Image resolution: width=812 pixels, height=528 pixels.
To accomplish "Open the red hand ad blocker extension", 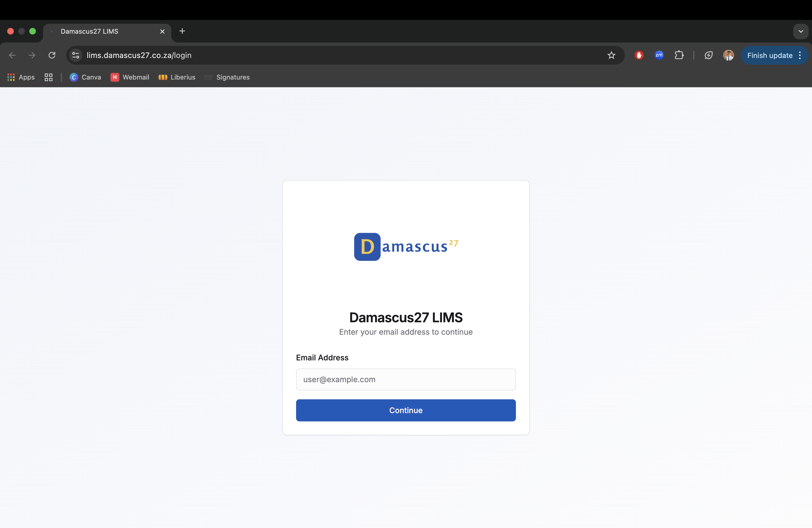I will tap(639, 55).
